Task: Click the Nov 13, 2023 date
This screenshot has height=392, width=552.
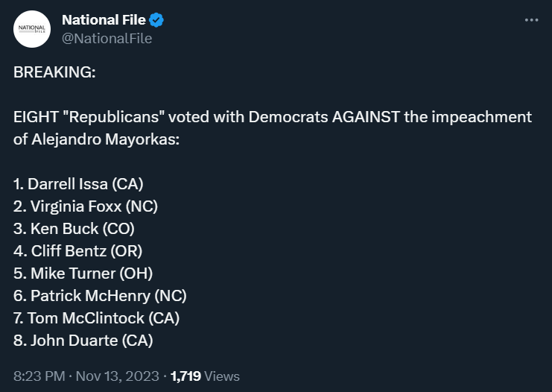Action: point(117,376)
